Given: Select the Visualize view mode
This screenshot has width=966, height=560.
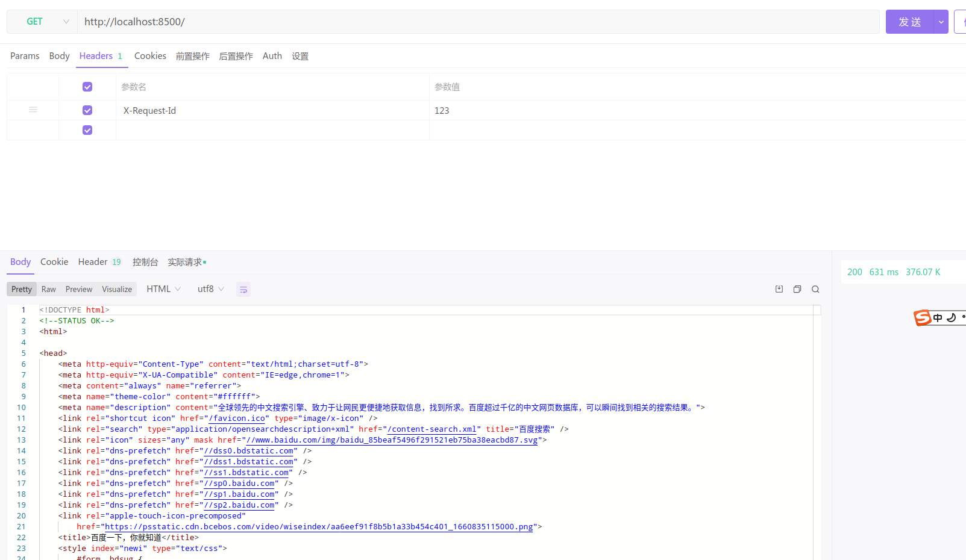Looking at the screenshot, I should click(x=117, y=289).
